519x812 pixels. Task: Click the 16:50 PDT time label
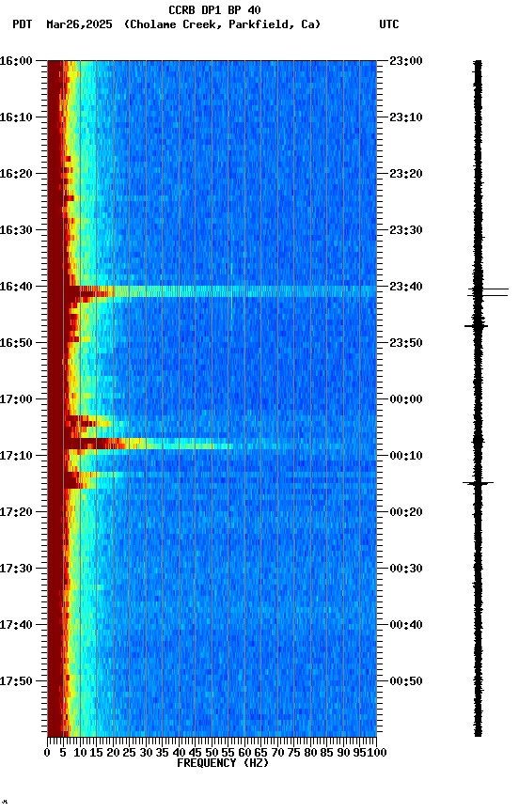click(16, 343)
